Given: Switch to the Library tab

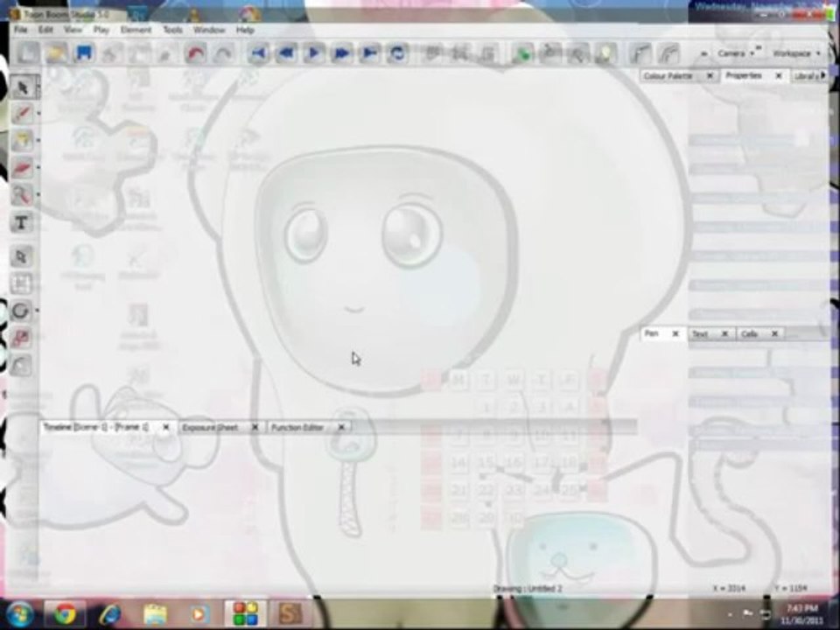Looking at the screenshot, I should click(806, 77).
